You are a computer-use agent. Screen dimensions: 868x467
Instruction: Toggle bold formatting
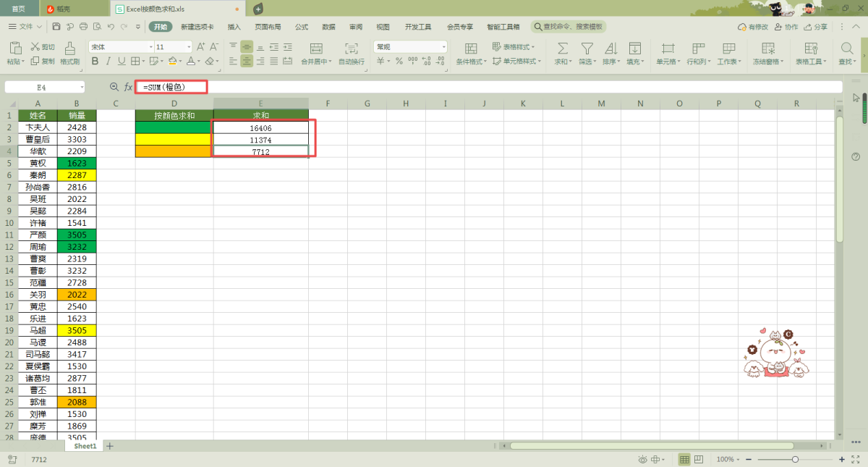pos(95,62)
